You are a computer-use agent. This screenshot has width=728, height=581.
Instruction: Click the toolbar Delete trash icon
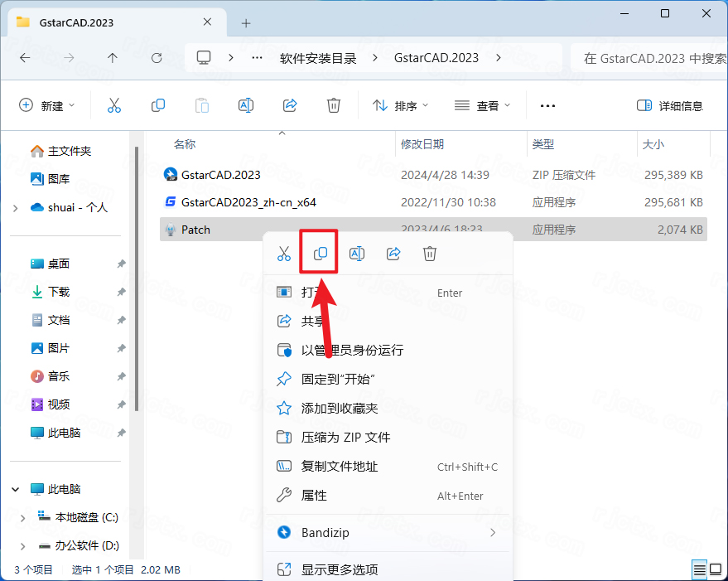[x=333, y=105]
